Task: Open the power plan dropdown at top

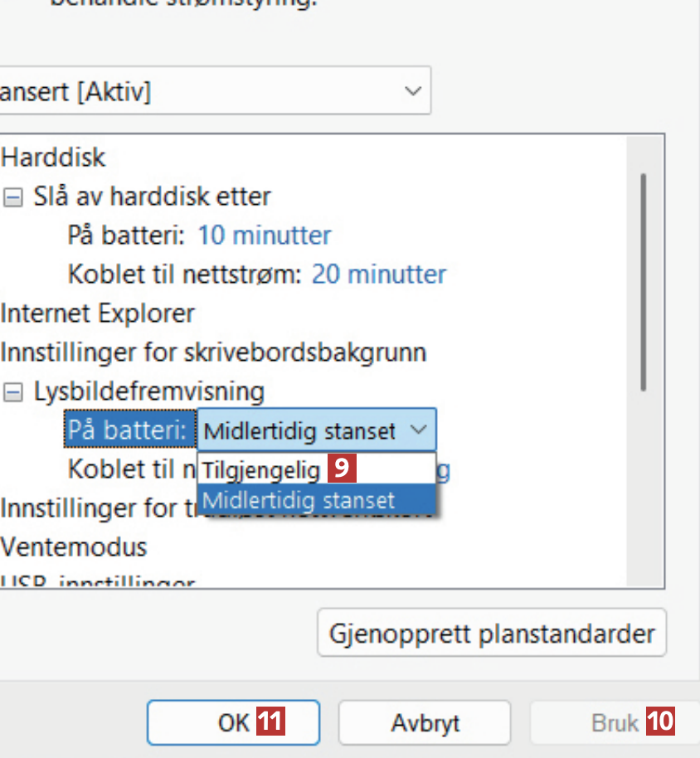Action: [x=411, y=90]
